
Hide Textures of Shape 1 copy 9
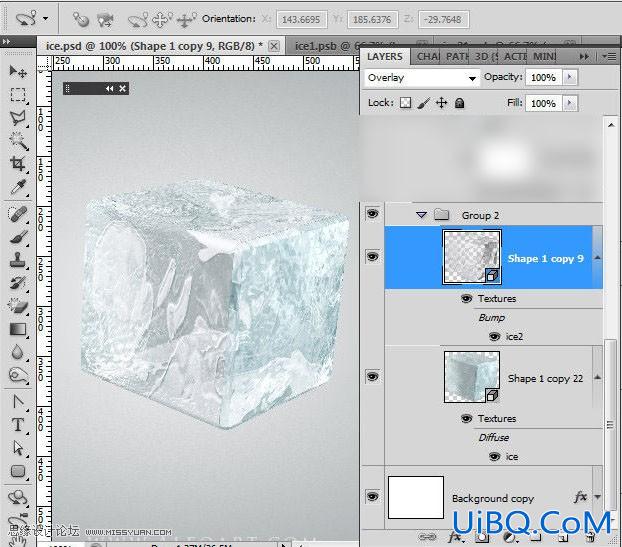coord(467,298)
